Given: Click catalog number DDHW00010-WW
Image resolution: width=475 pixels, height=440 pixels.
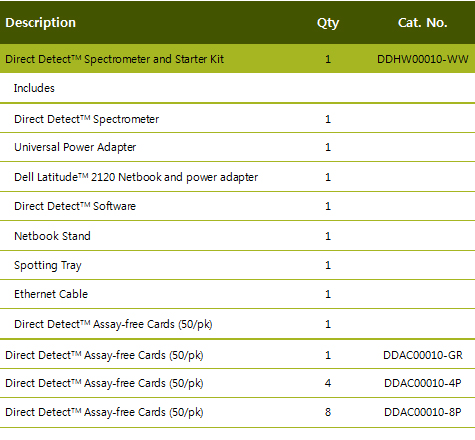Looking at the screenshot, I should (x=423, y=59).
